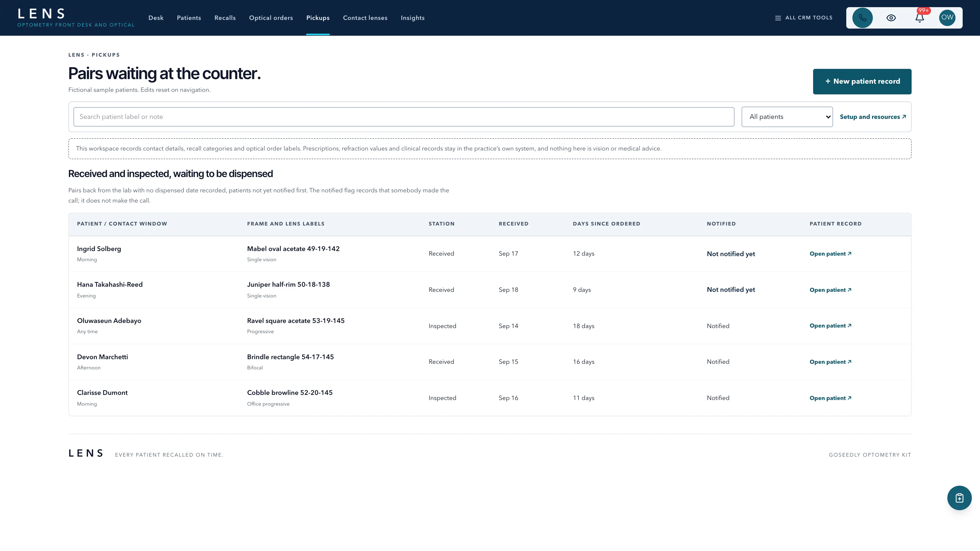Click the Station column header
This screenshot has width=980, height=551.
point(441,224)
